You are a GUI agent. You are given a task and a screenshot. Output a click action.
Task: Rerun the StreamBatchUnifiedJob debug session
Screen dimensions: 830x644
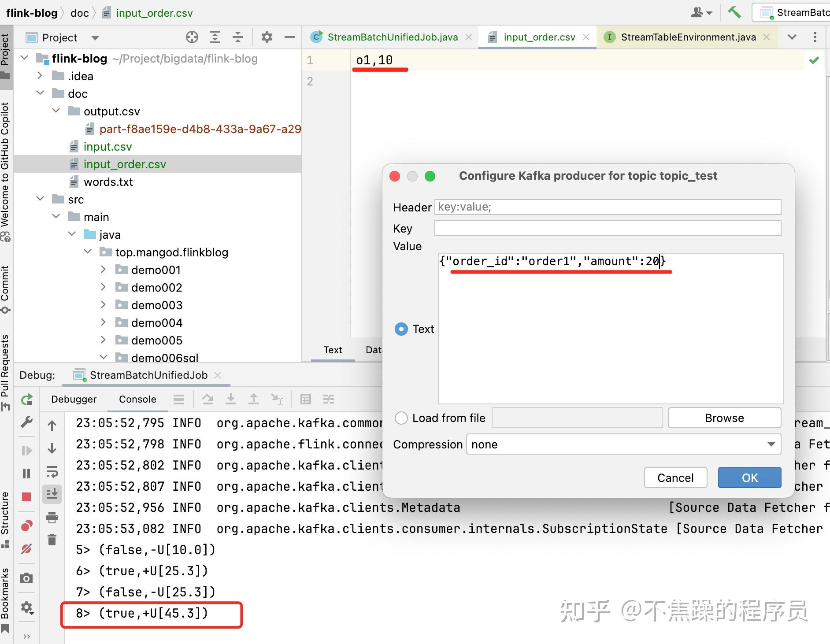26,400
